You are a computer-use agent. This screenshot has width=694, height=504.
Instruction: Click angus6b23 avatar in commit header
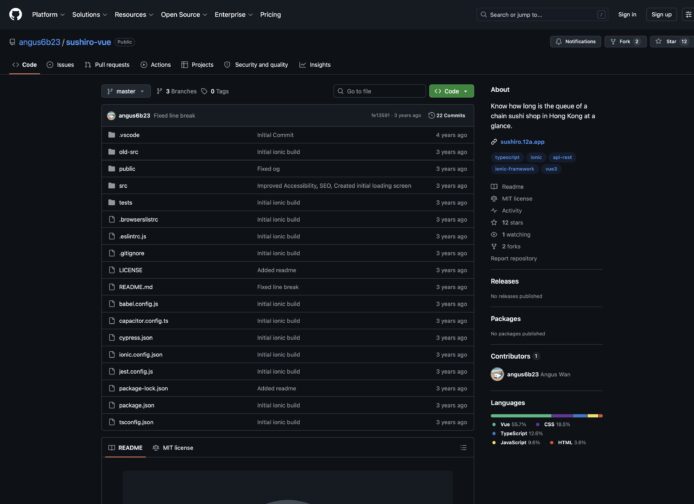tap(111, 116)
